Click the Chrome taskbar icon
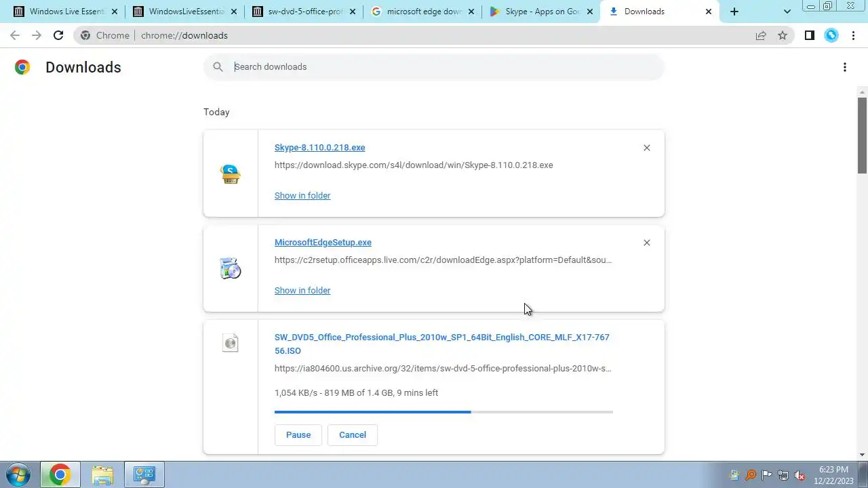This screenshot has width=868, height=488. point(60,474)
